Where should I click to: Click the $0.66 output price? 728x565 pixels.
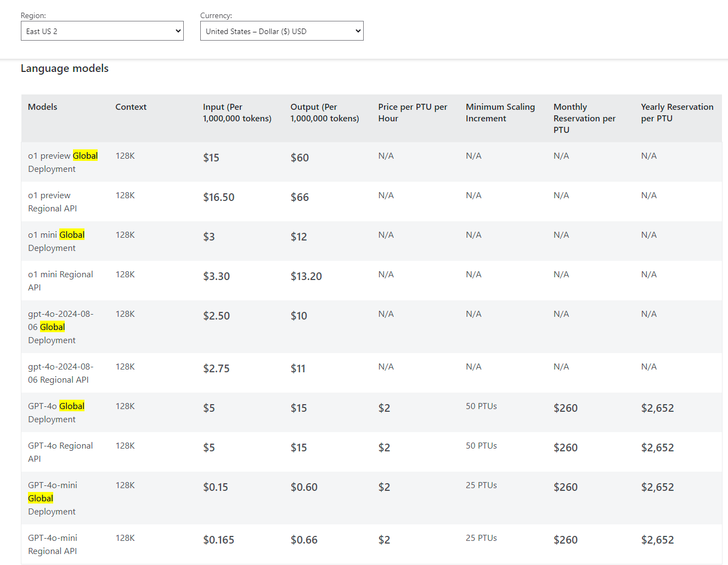tap(304, 540)
